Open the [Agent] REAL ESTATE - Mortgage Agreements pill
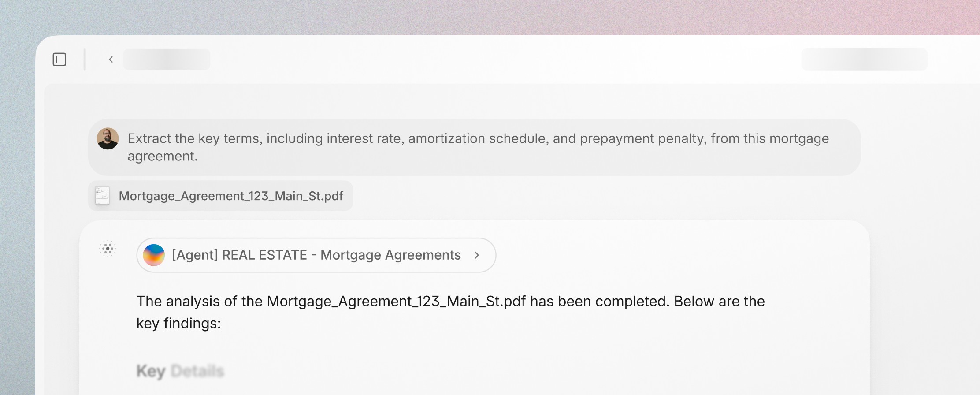Image resolution: width=980 pixels, height=395 pixels. pyautogui.click(x=316, y=255)
